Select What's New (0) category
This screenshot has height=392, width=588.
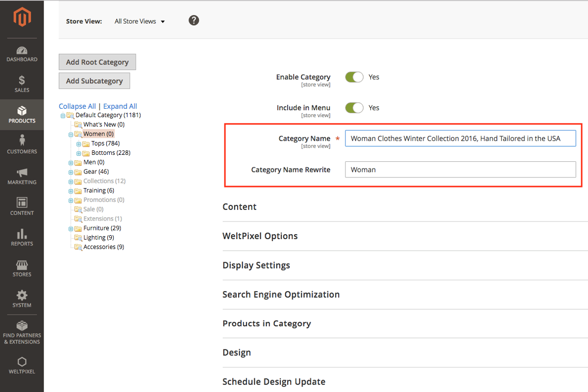click(104, 124)
